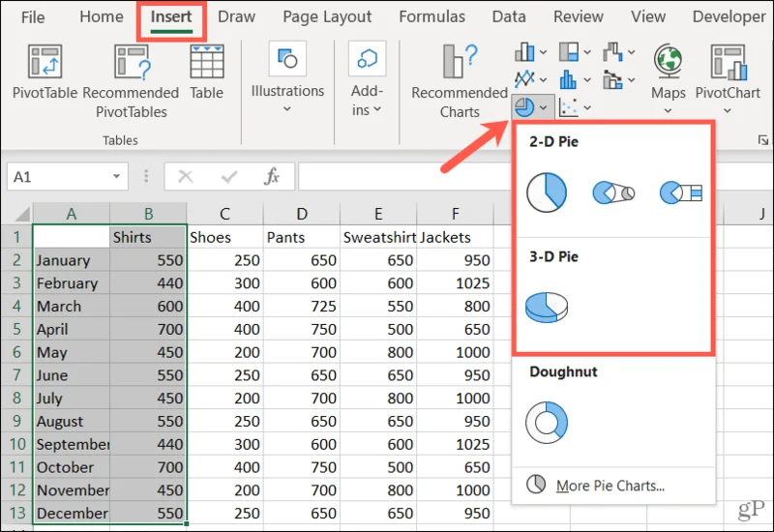Image resolution: width=774 pixels, height=532 pixels.
Task: Switch to the Home tab
Action: pyautogui.click(x=102, y=16)
